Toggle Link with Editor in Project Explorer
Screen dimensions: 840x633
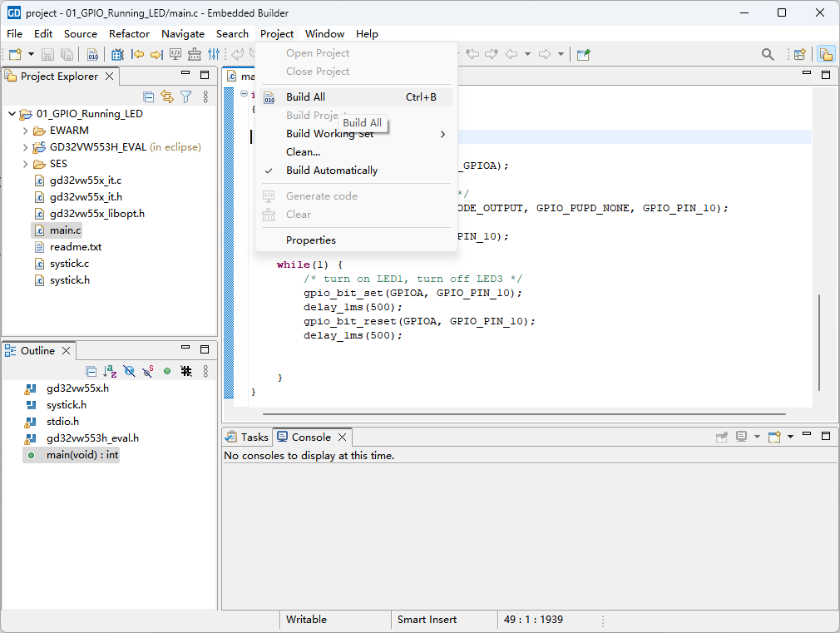[167, 97]
